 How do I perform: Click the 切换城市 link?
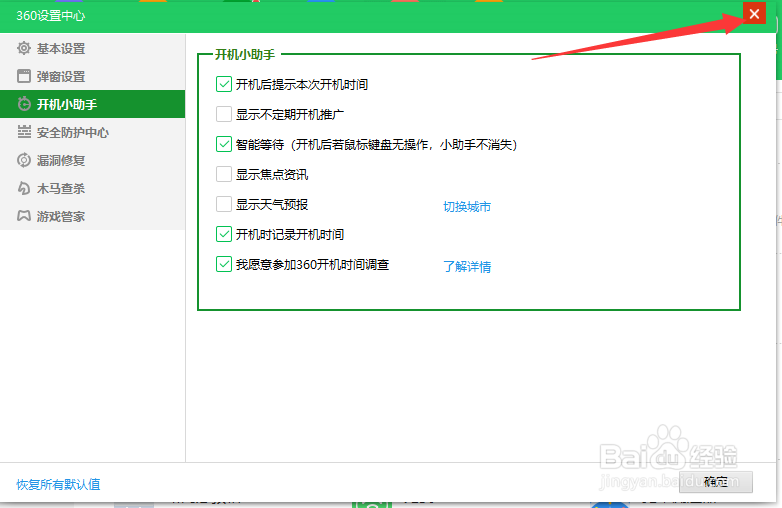(x=467, y=206)
